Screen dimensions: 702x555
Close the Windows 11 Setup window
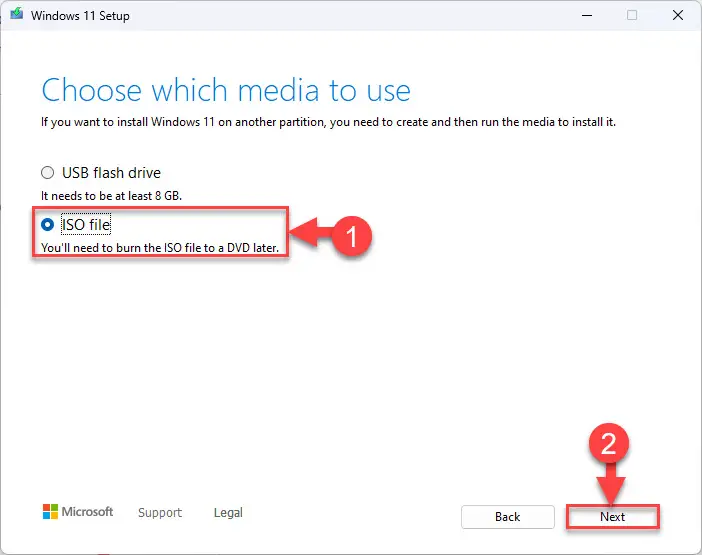point(678,15)
